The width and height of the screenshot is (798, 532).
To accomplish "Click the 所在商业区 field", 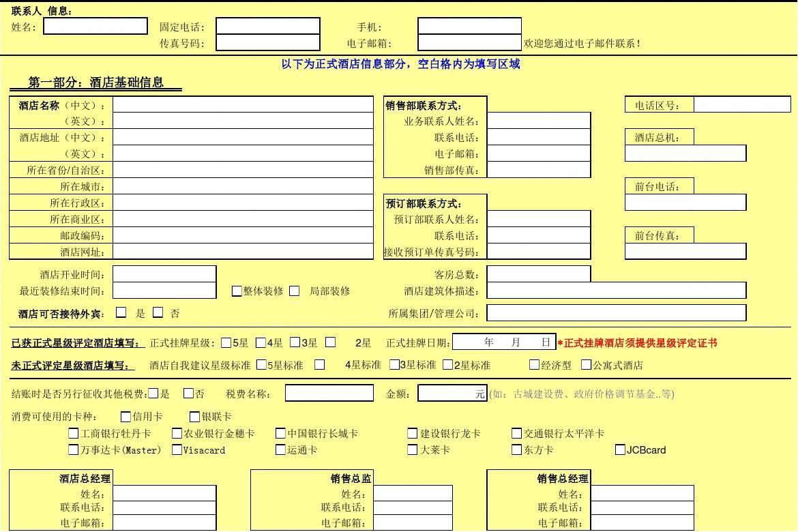I will coord(243,218).
